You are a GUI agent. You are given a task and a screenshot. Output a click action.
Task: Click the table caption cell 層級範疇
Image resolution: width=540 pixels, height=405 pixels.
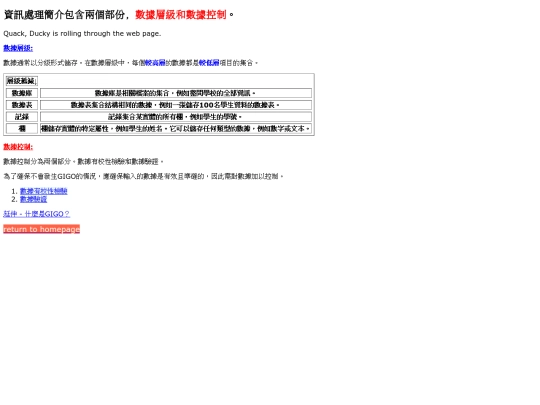click(22, 81)
